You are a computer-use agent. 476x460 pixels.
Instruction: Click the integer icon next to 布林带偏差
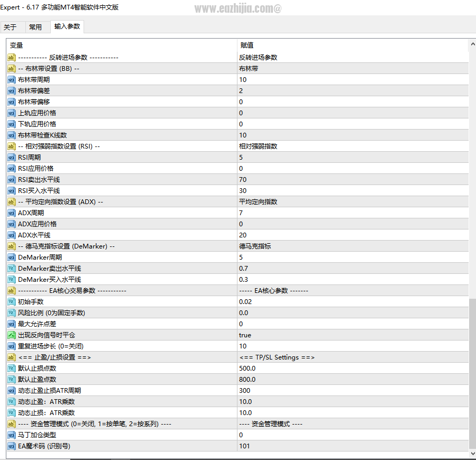pos(11,91)
